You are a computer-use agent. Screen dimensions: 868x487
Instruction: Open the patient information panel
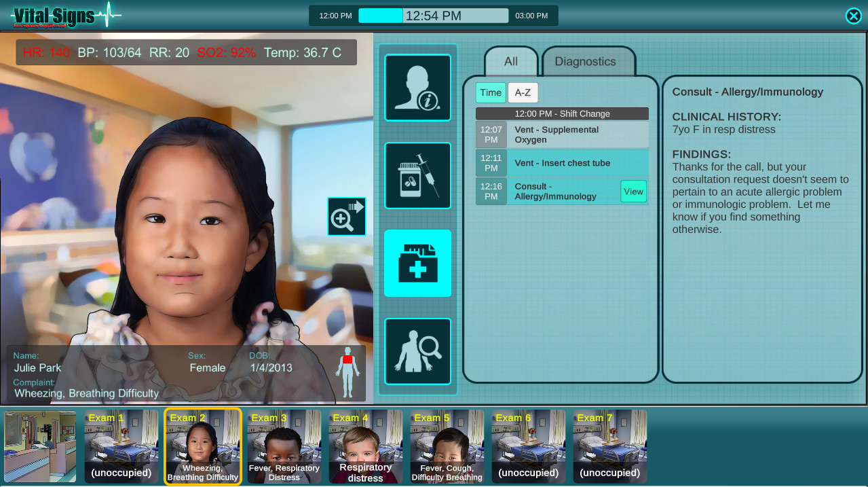(417, 87)
